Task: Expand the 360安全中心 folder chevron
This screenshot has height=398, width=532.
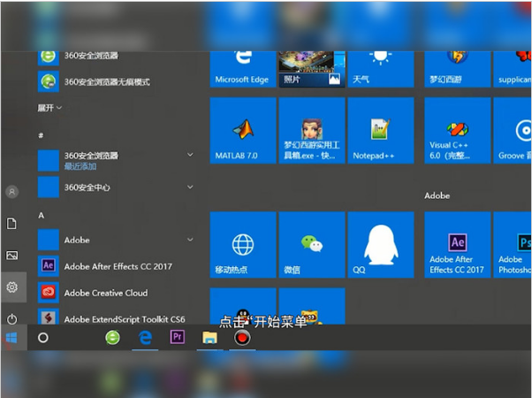Action: click(x=190, y=188)
